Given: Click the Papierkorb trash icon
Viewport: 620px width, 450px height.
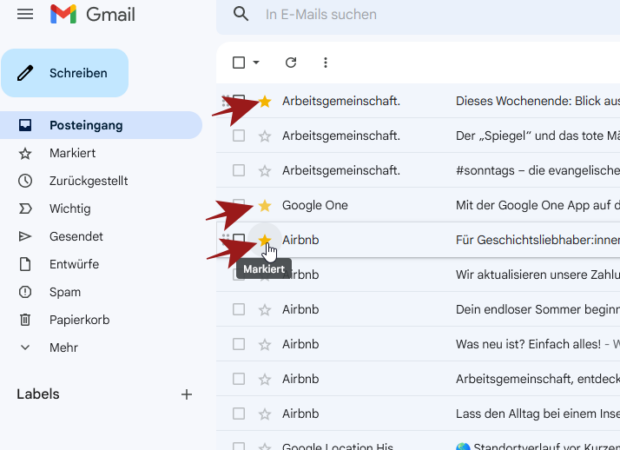Looking at the screenshot, I should 25,320.
